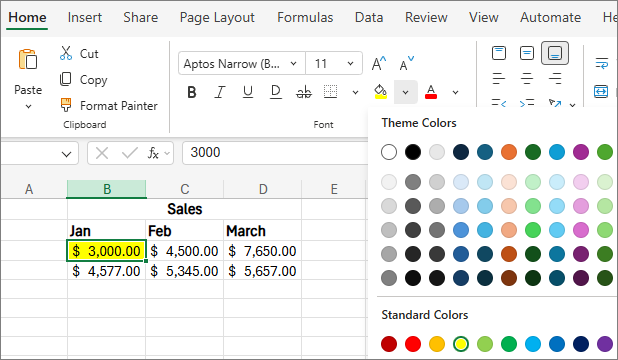The width and height of the screenshot is (618, 360).
Task: Align text left
Action: click(499, 78)
